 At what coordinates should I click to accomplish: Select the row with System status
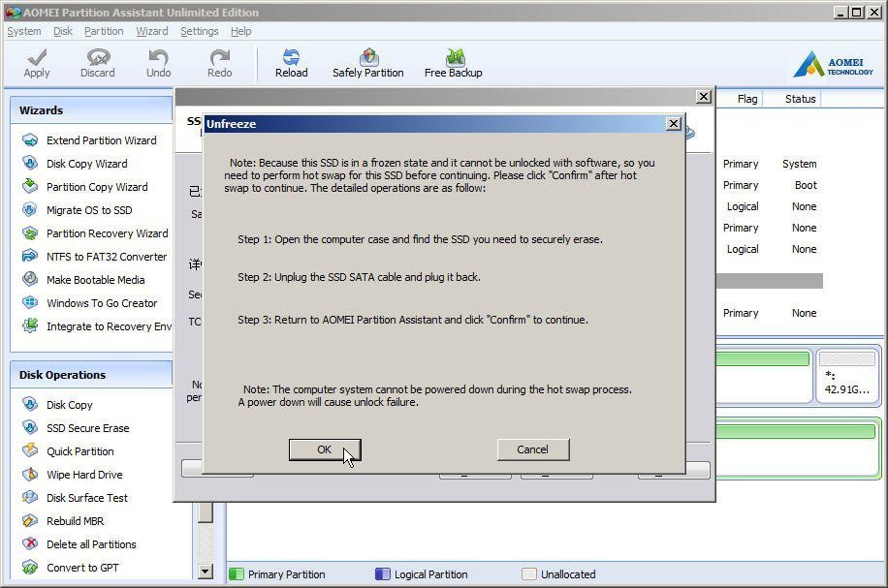click(x=770, y=164)
